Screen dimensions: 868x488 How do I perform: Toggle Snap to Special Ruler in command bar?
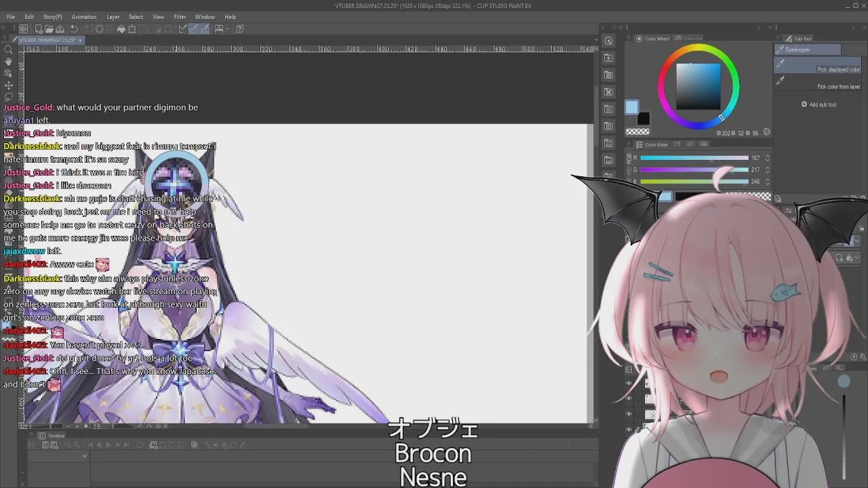pos(193,29)
